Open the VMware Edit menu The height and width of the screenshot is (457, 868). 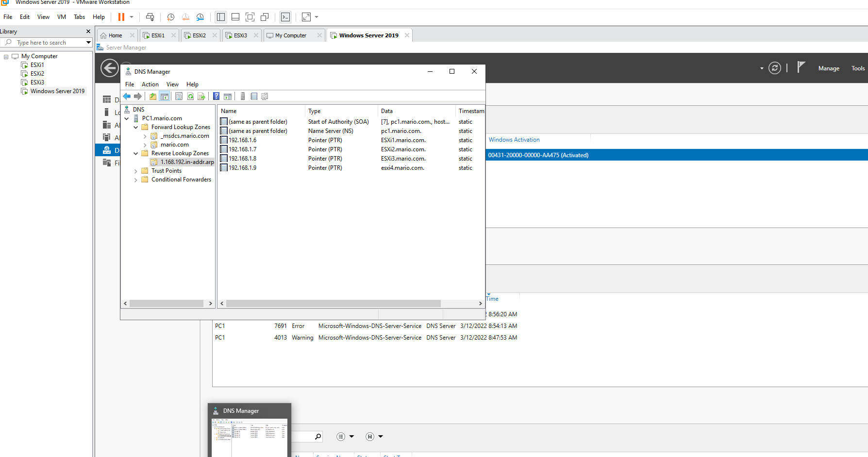(25, 17)
